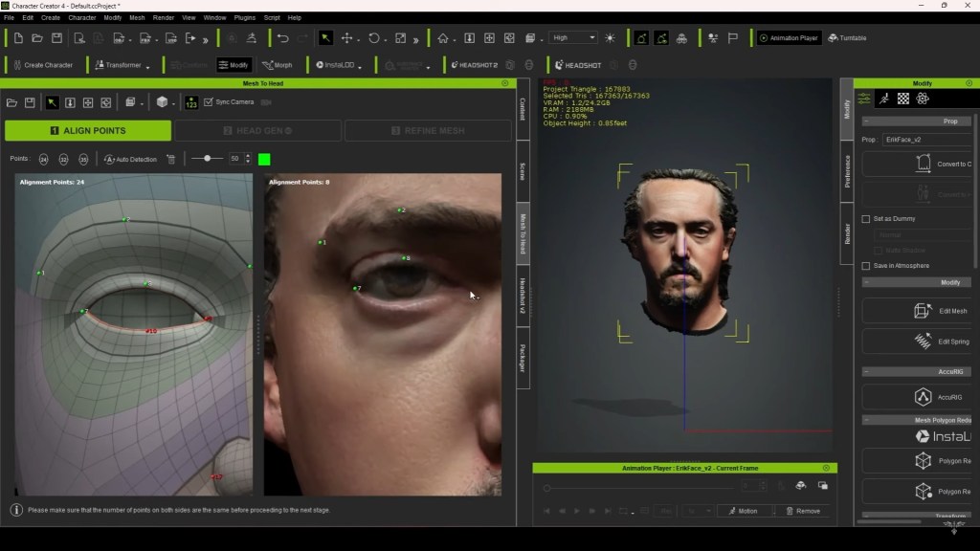Open the Render menu
The width and height of the screenshot is (980, 551).
163,17
